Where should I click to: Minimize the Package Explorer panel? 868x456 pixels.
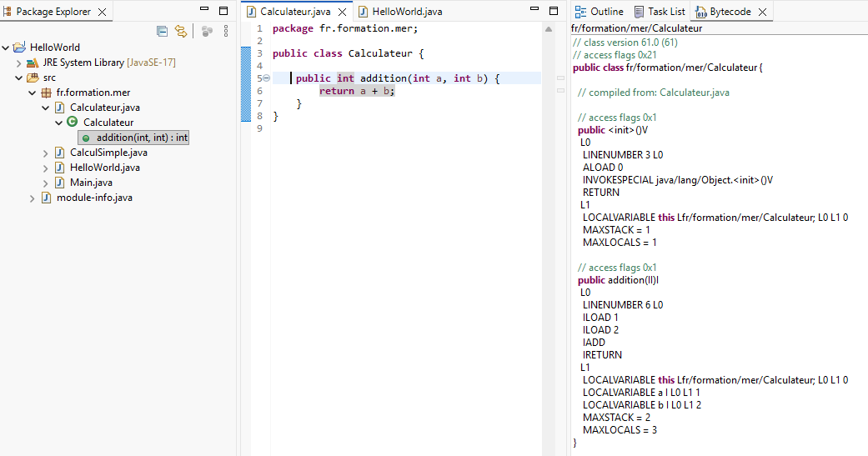204,9
